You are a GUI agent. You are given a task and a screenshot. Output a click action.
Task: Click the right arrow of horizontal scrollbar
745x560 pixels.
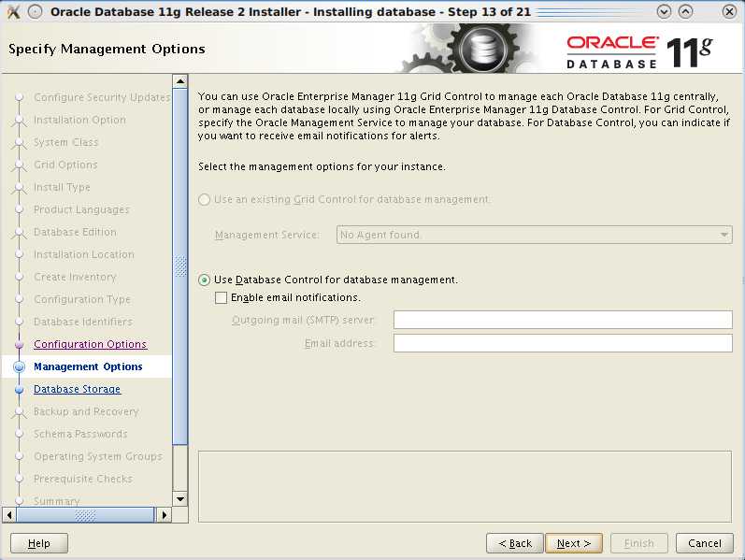coord(164,514)
